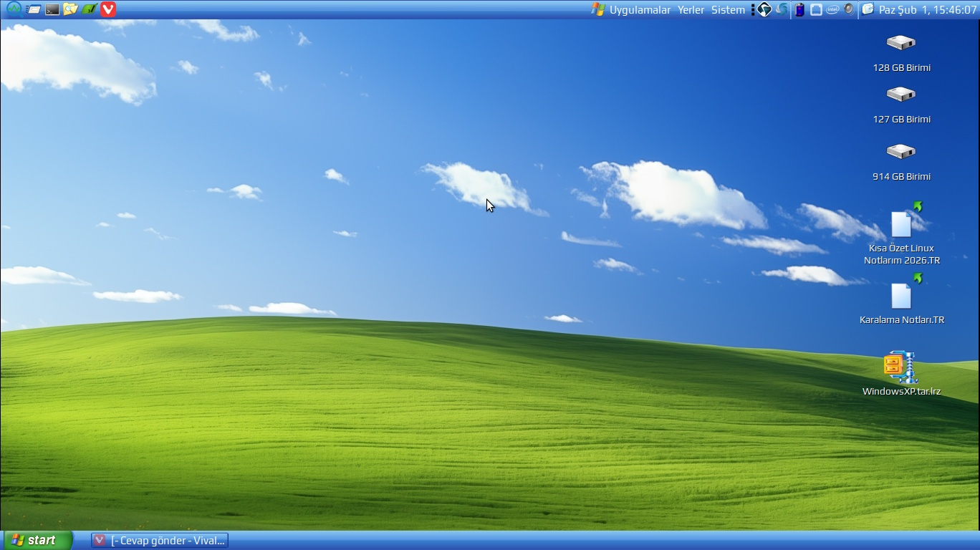
Task: Launch the run-application window icon in top panel
Action: click(x=33, y=9)
